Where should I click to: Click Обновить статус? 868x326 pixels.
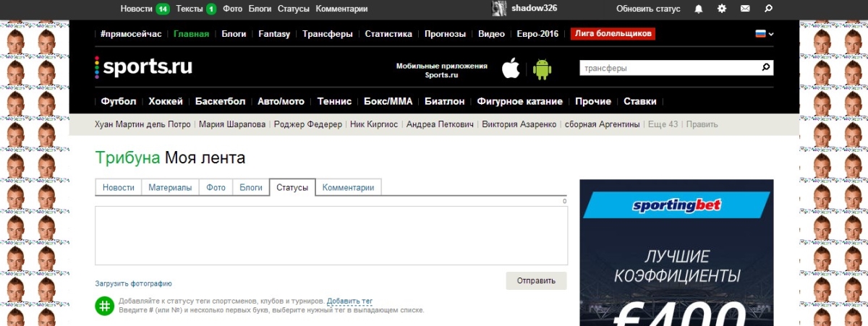point(648,9)
